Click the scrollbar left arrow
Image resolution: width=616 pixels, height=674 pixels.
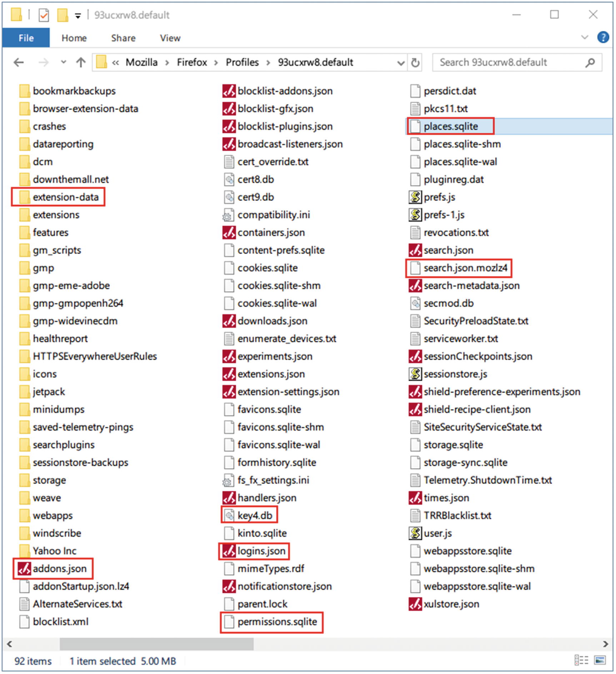tap(10, 644)
